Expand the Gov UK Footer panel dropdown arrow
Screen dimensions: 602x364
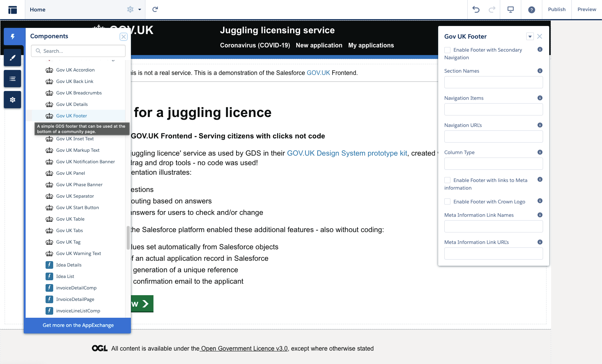(x=530, y=37)
